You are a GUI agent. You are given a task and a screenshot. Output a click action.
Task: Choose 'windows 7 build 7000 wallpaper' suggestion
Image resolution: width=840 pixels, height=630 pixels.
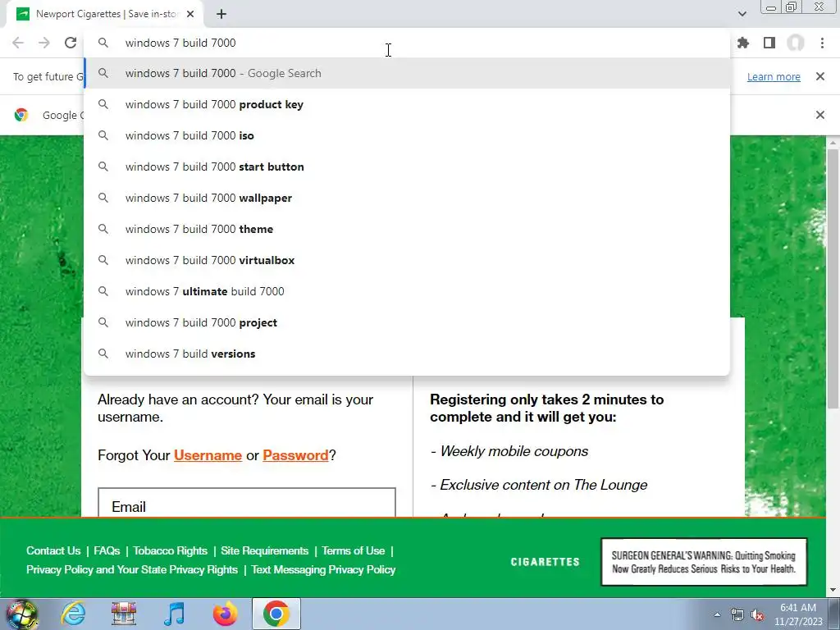[407, 198]
